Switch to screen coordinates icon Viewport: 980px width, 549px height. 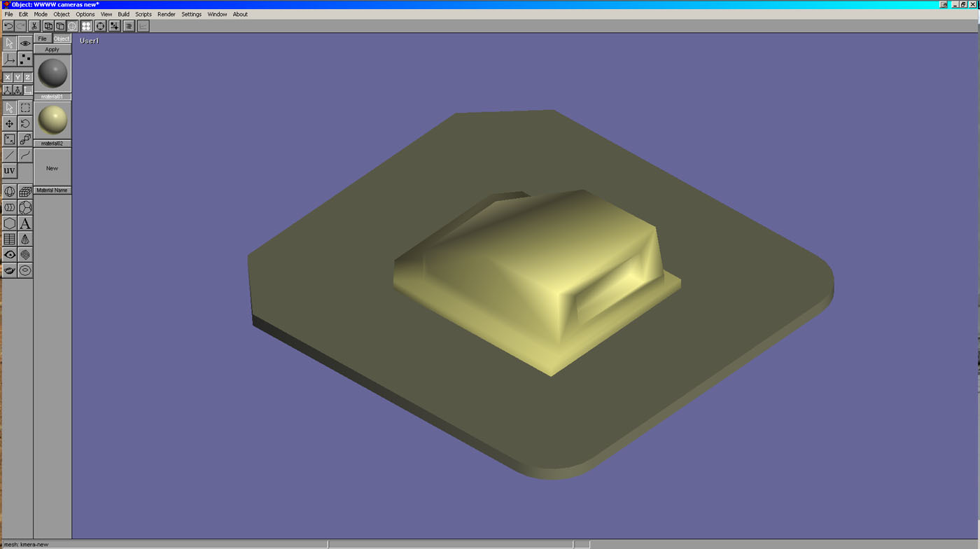27,90
